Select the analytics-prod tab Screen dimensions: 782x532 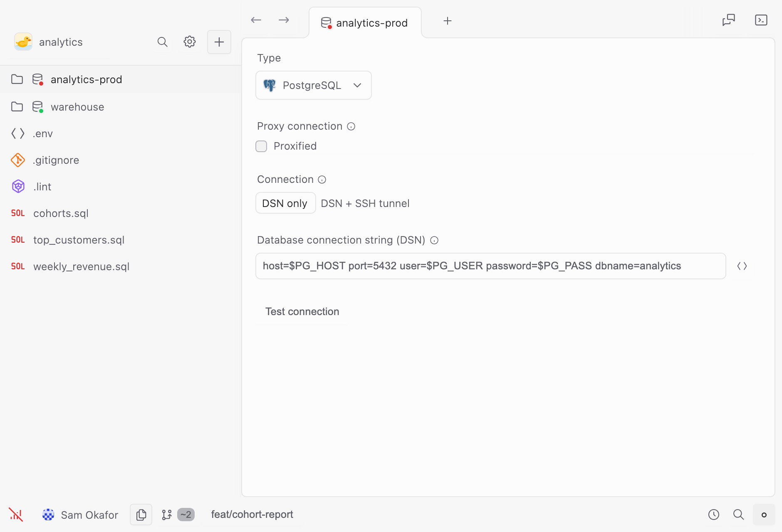tap(365, 23)
